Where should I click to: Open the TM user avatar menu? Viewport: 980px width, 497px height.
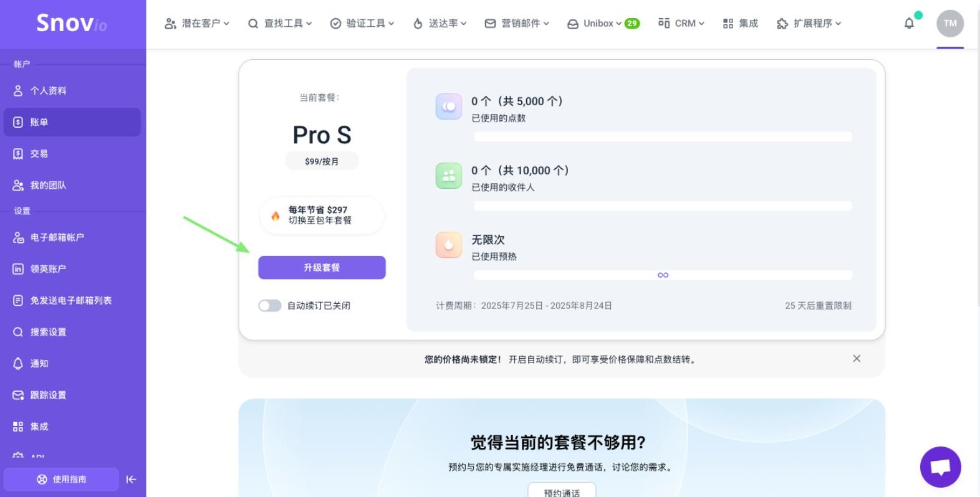[949, 24]
